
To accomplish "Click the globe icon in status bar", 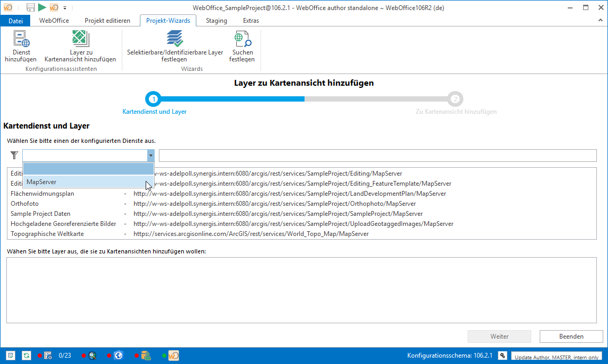I will click(119, 356).
